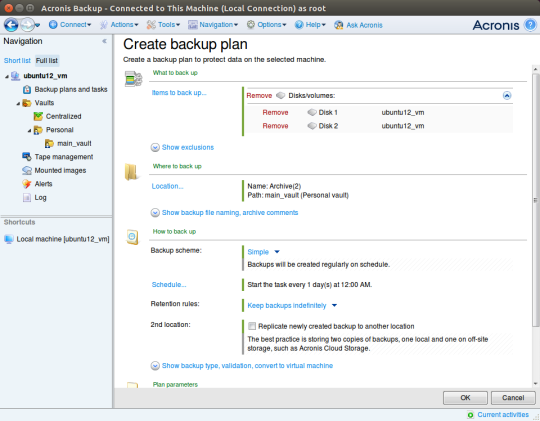Click the Backup plans and tasks icon
The width and height of the screenshot is (540, 421).
pyautogui.click(x=27, y=90)
